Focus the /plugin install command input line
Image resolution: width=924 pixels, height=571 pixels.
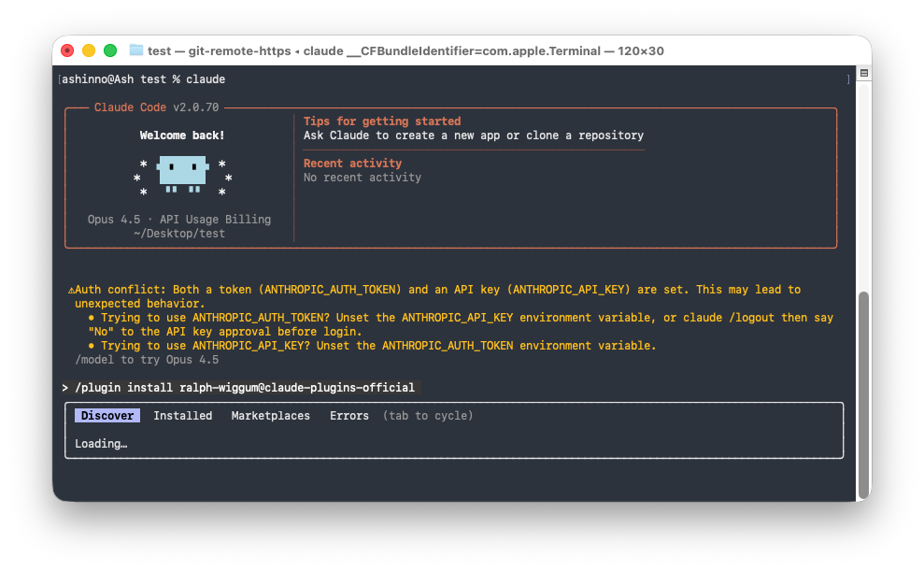[250, 388]
